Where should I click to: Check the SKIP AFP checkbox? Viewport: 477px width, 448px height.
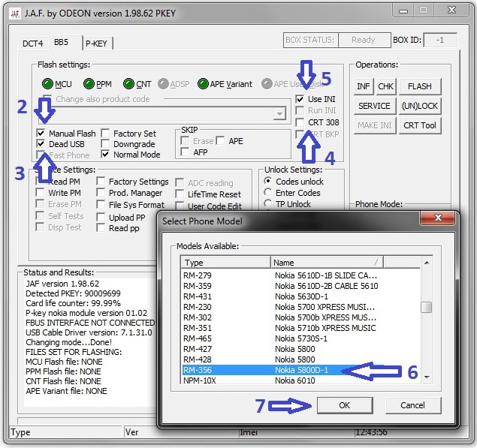[185, 152]
